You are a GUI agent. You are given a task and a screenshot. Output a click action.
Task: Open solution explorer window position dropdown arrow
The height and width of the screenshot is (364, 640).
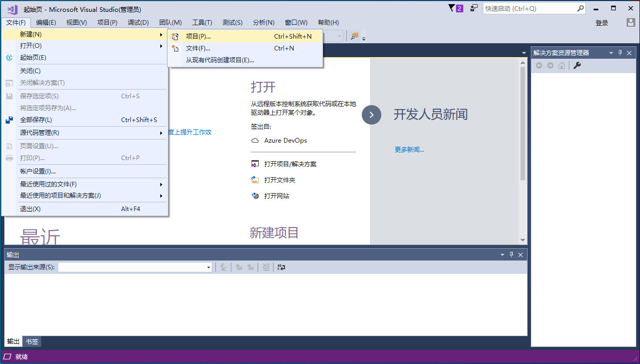tap(611, 53)
